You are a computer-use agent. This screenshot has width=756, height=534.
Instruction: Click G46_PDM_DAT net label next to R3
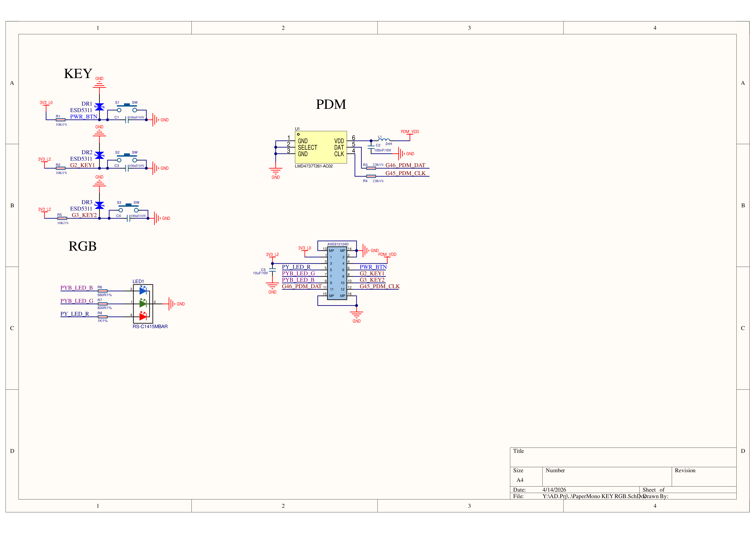[x=405, y=165]
